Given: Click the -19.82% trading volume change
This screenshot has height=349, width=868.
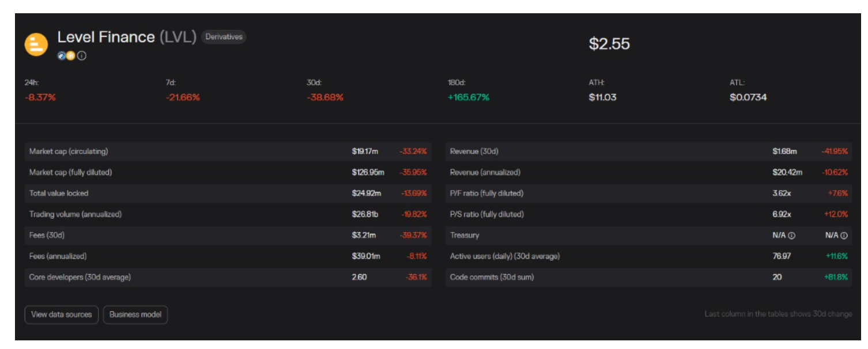Looking at the screenshot, I should [414, 214].
